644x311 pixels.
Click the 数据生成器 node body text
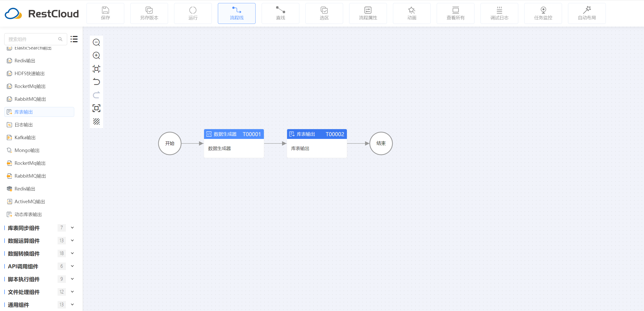[x=219, y=148]
